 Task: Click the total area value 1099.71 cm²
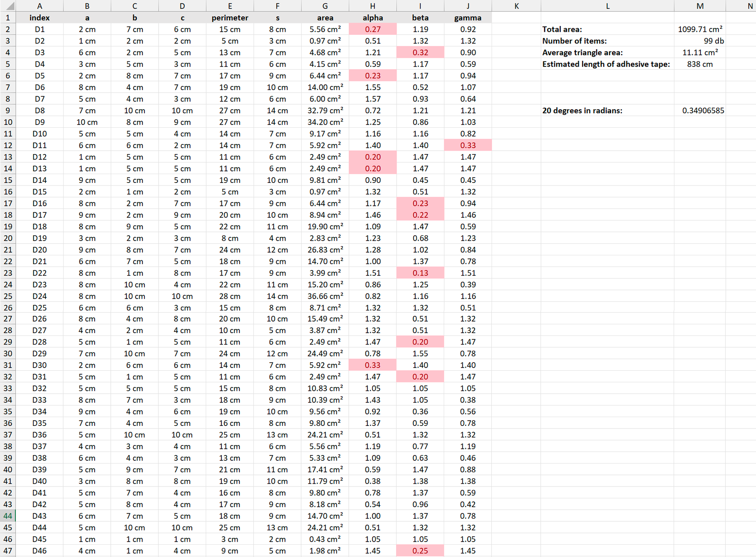700,29
